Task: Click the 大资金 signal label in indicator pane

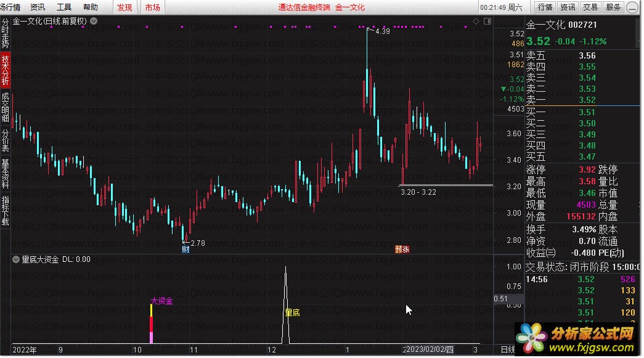Action: click(x=162, y=301)
